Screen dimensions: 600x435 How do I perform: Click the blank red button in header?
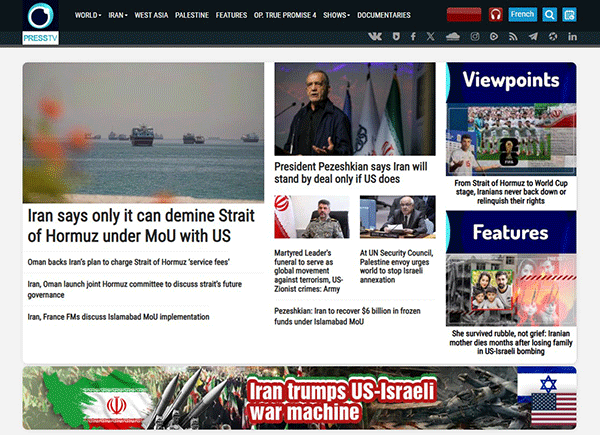(464, 15)
